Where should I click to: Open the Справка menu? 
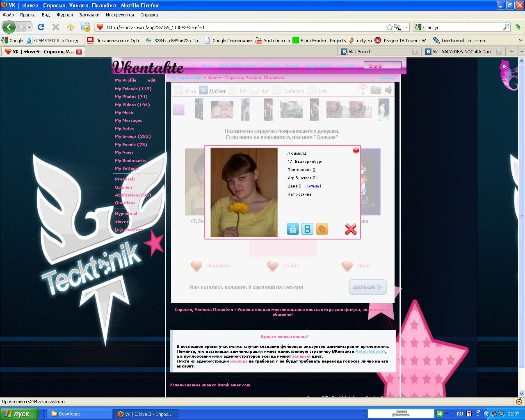[x=149, y=15]
